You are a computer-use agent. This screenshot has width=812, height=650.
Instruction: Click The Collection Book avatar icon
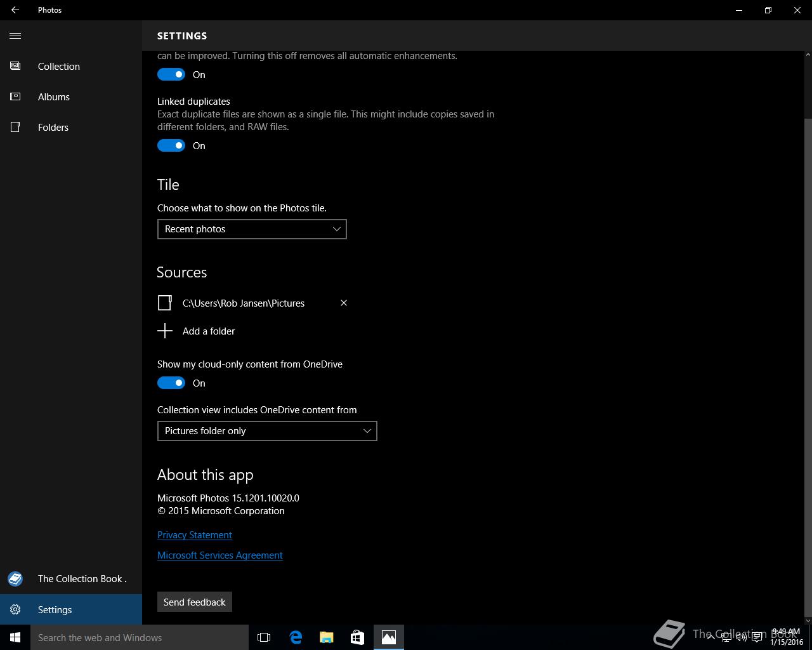coord(15,578)
